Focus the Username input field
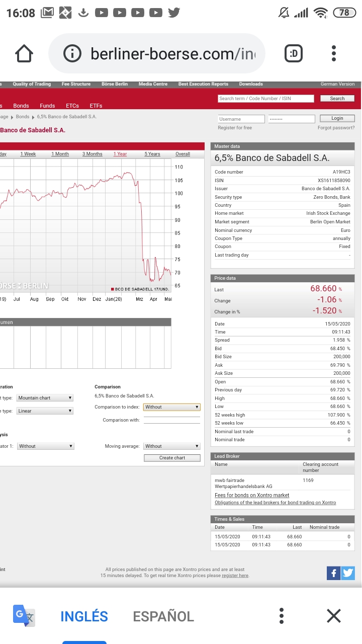The width and height of the screenshot is (362, 644). [241, 119]
